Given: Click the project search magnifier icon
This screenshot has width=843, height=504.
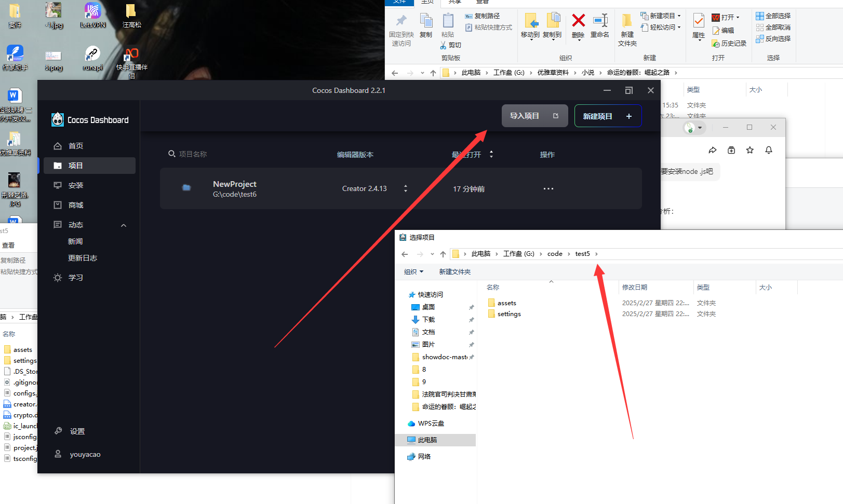Looking at the screenshot, I should (x=171, y=154).
